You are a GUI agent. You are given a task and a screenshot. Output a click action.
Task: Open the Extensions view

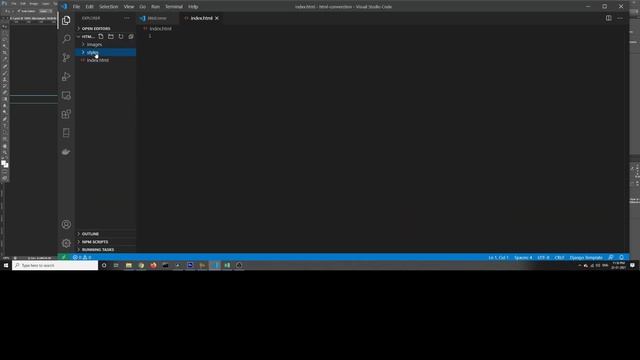pyautogui.click(x=66, y=114)
